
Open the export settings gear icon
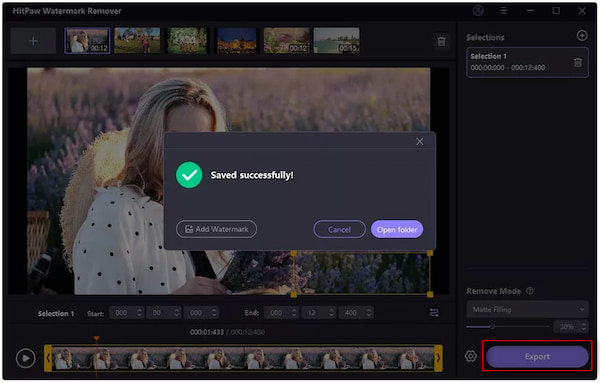(471, 356)
